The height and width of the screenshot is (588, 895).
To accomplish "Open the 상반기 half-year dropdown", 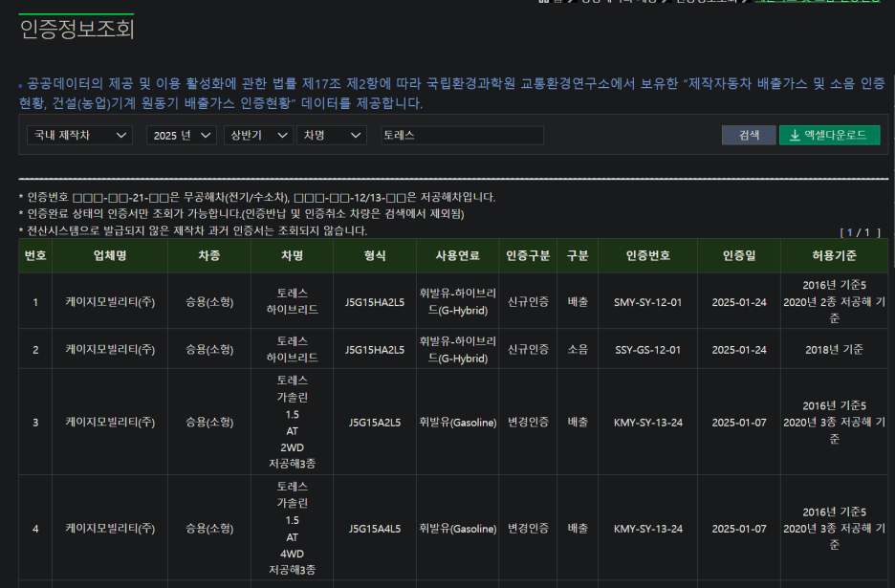I will click(258, 136).
